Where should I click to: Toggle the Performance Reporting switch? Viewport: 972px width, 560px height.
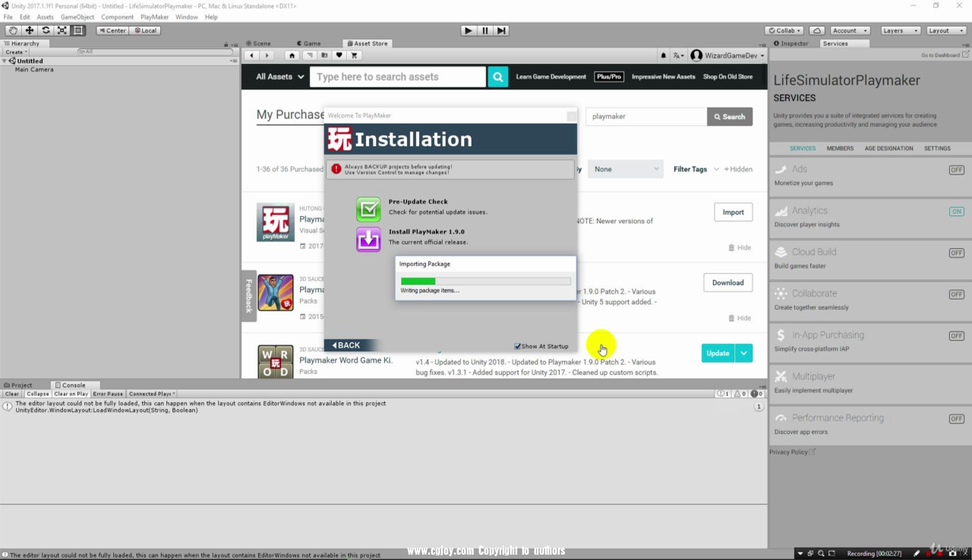[956, 419]
